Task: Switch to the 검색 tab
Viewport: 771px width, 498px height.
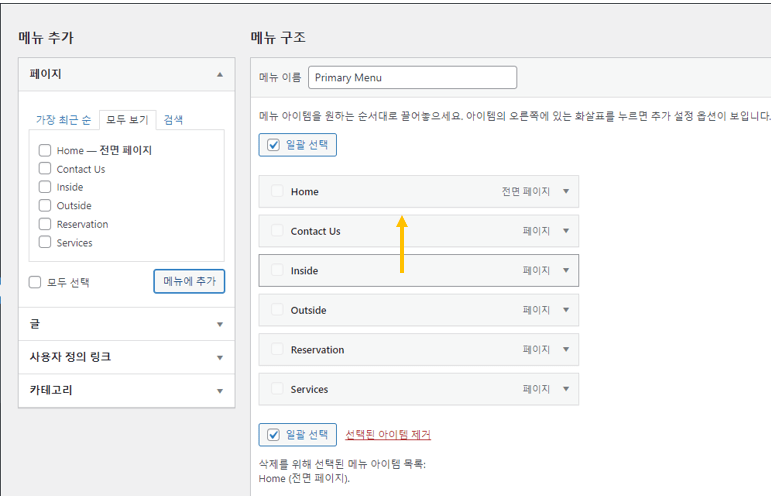Action: [173, 120]
